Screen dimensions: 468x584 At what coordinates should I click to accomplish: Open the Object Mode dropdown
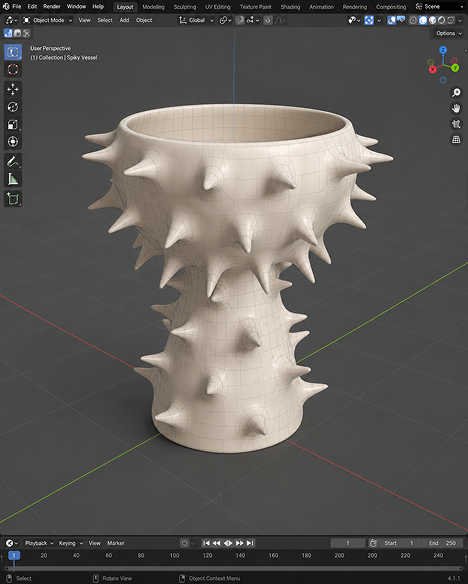click(47, 20)
